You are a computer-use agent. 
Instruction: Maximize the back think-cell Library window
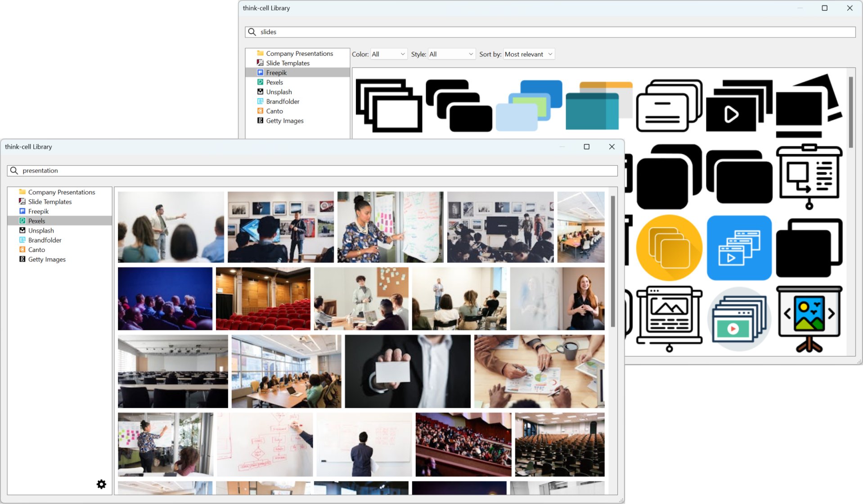pos(824,8)
